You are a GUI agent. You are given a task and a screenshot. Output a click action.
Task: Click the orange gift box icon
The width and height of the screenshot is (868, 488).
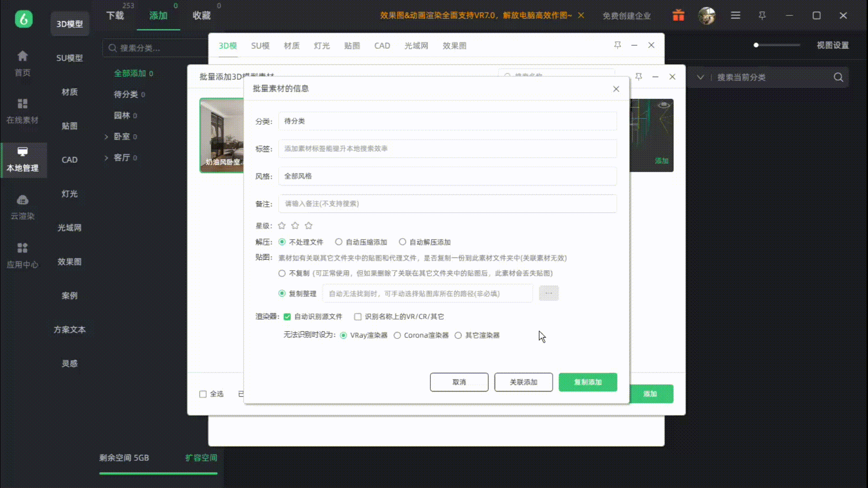point(678,15)
